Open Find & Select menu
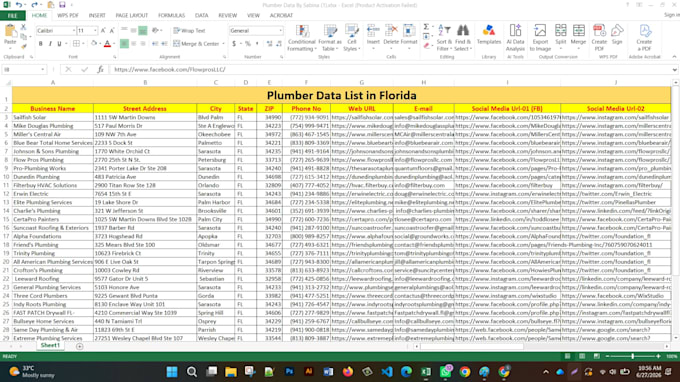 coord(463,38)
